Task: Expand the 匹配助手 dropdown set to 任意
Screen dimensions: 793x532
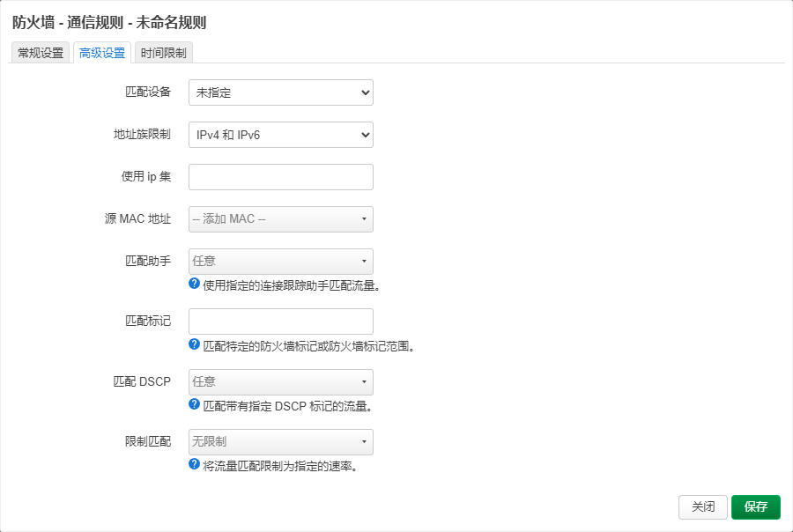Action: [280, 262]
